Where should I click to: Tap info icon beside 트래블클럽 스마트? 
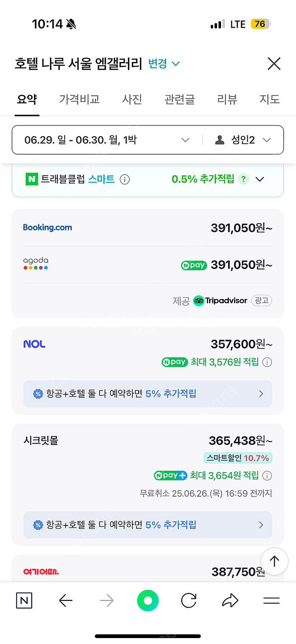pos(125,180)
